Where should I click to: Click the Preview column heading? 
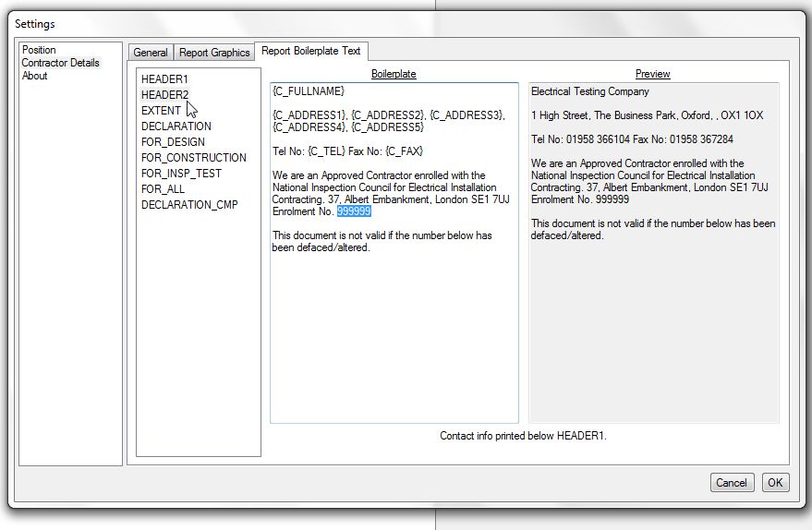(x=652, y=74)
